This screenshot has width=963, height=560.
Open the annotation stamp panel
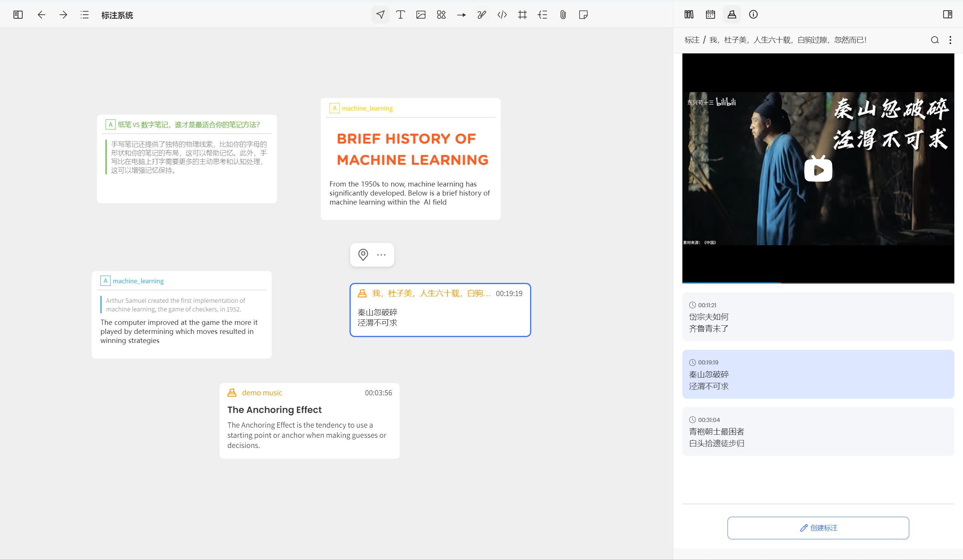(x=732, y=15)
